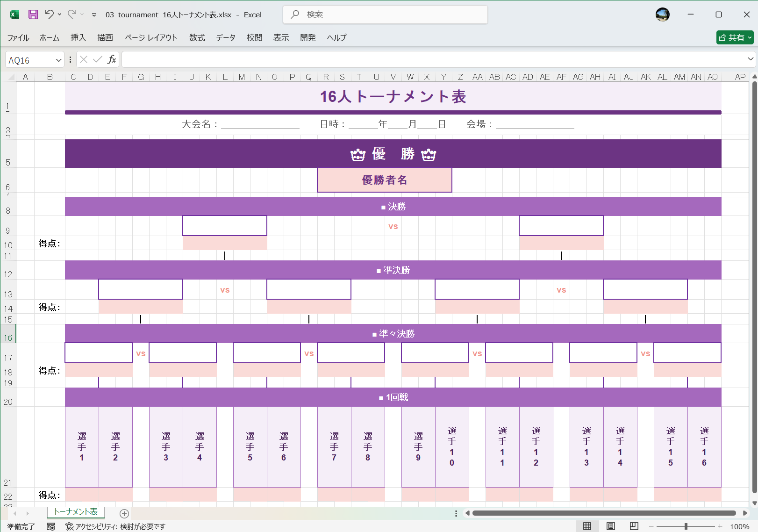The height and width of the screenshot is (532, 758).
Task: Click the Cancel (X) icon in formula bar
Action: (x=83, y=59)
